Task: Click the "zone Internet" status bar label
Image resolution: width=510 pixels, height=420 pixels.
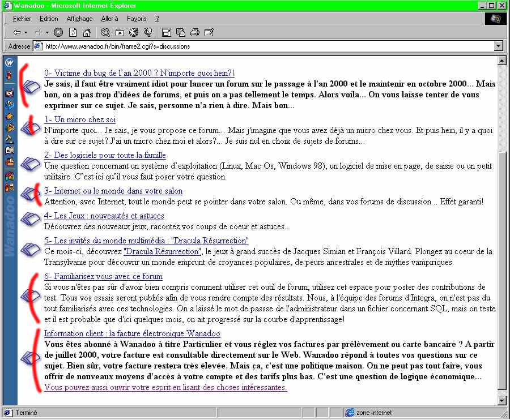Action: click(374, 413)
